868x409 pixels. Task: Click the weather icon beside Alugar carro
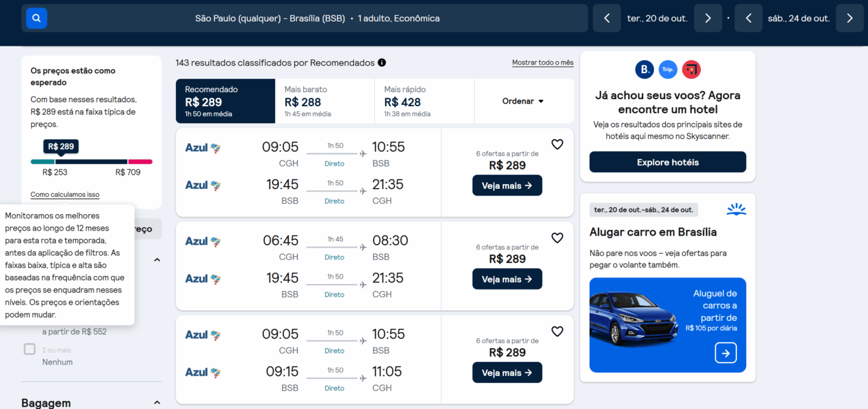tap(736, 208)
